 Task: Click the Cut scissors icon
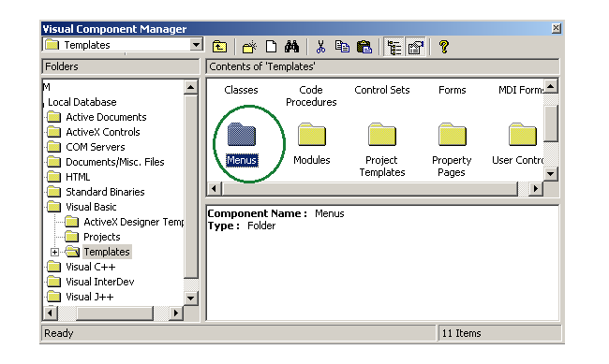pos(320,47)
